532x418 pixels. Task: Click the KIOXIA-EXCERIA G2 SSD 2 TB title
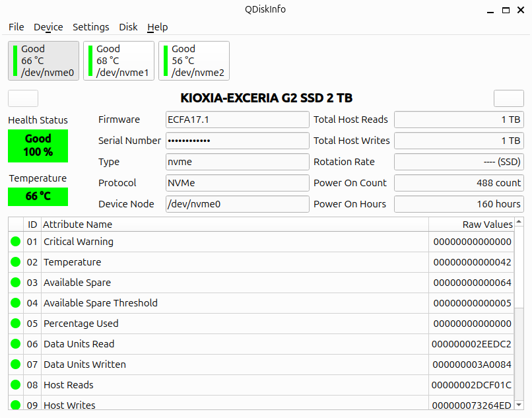click(x=267, y=98)
